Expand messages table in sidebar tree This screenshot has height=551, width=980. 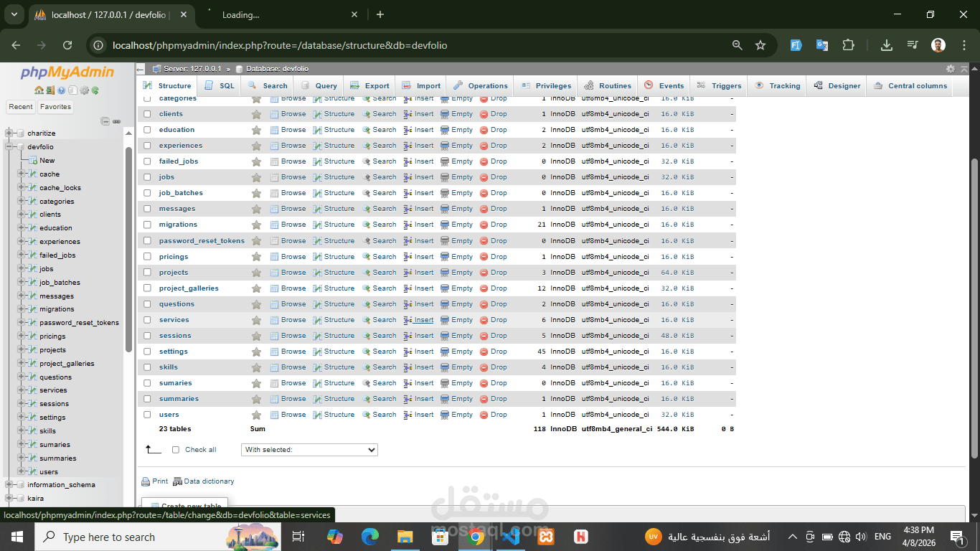[x=22, y=296]
